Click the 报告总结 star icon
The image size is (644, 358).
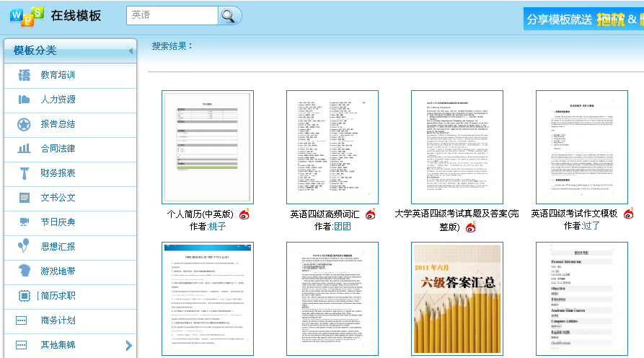point(25,124)
